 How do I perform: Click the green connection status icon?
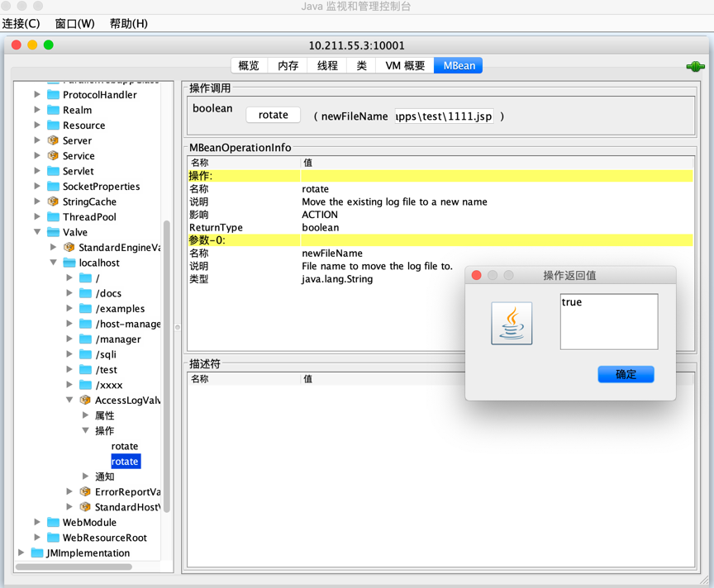695,66
